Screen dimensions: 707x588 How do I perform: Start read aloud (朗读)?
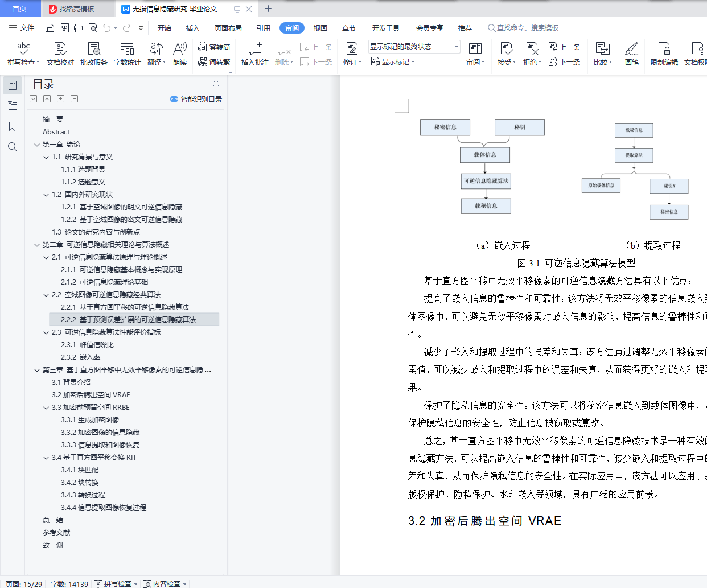pyautogui.click(x=180, y=54)
